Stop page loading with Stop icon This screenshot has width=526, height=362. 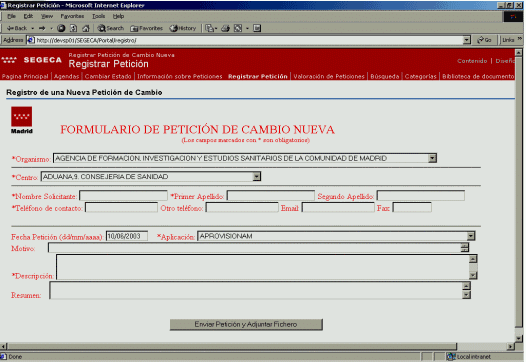click(61, 28)
